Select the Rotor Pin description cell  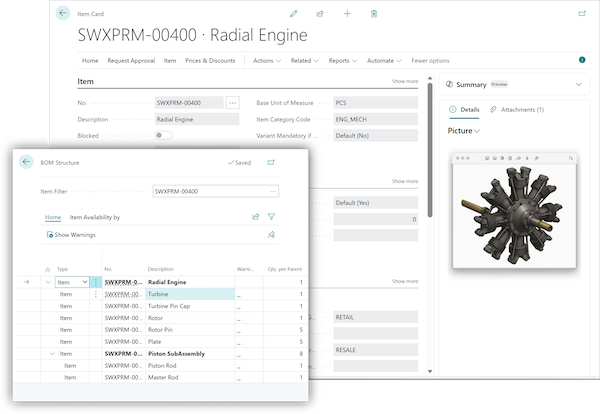(x=190, y=330)
